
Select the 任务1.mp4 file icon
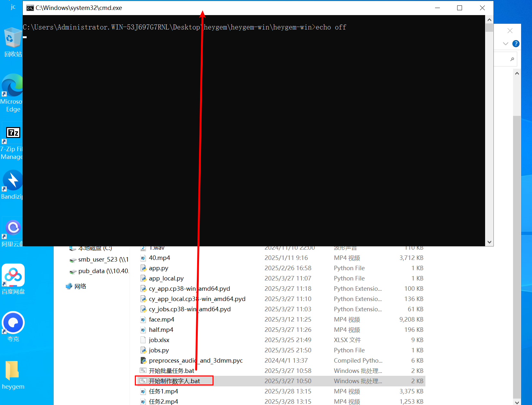(x=143, y=392)
